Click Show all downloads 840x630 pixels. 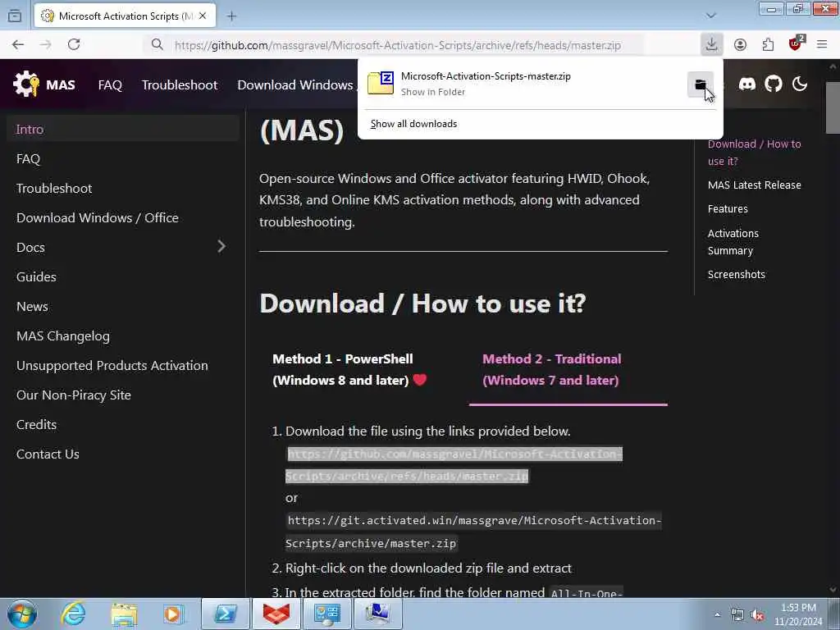pos(413,124)
